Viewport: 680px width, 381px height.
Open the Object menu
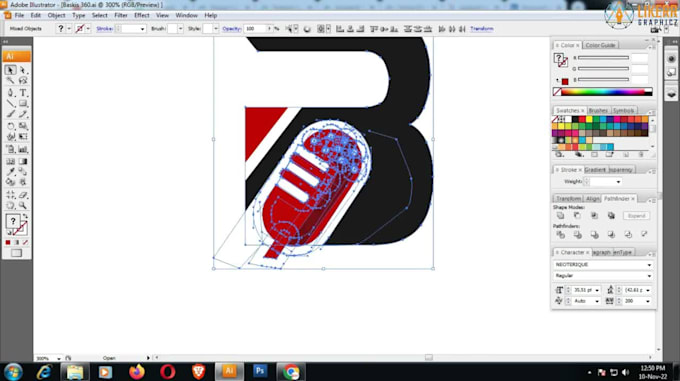point(56,15)
